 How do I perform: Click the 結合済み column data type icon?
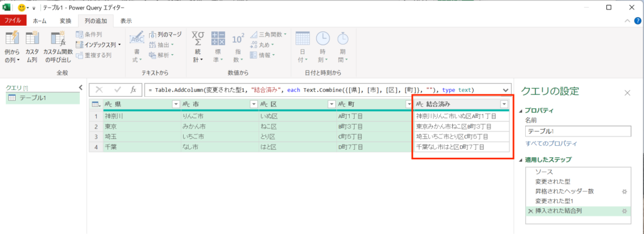419,104
